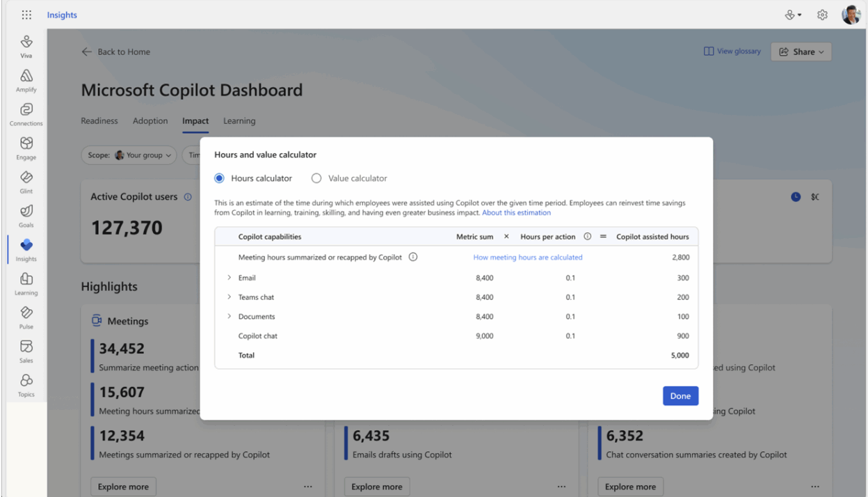Click the Insights title in the header
The height and width of the screenshot is (497, 868).
pyautogui.click(x=62, y=15)
